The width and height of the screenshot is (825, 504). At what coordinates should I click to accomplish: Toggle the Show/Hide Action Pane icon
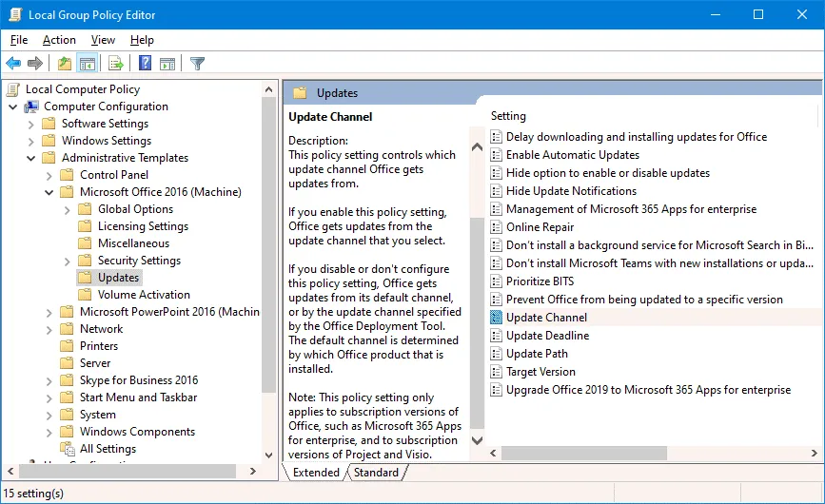coord(167,64)
